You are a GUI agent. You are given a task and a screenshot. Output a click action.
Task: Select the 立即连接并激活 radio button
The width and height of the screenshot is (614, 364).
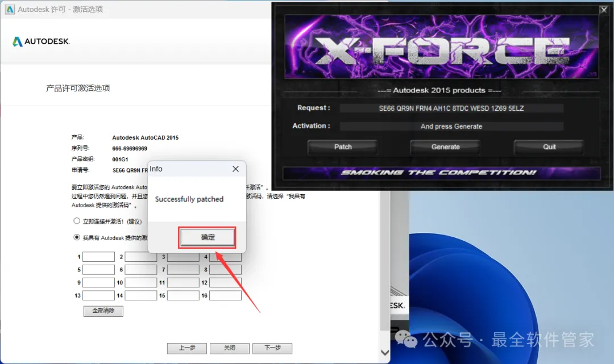(77, 221)
